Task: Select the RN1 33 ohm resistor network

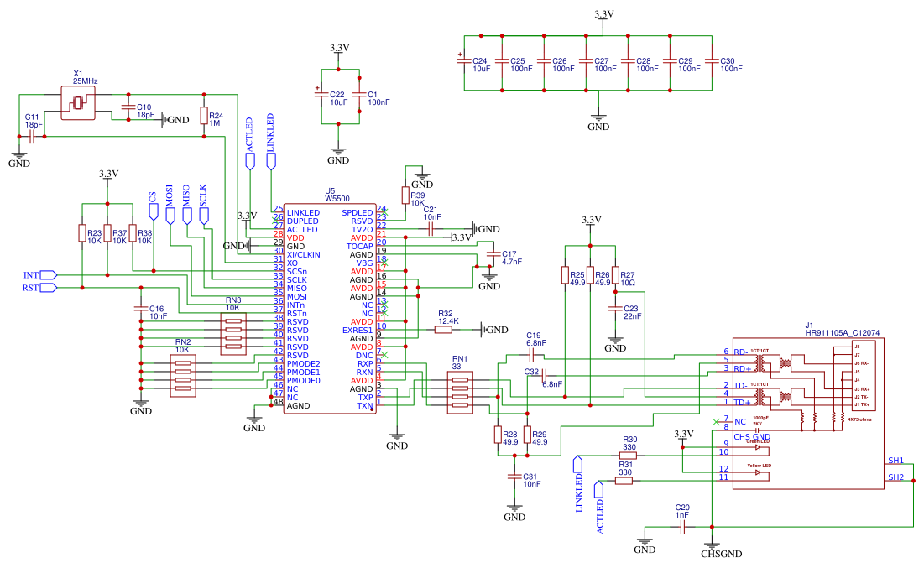Action: coord(459,393)
